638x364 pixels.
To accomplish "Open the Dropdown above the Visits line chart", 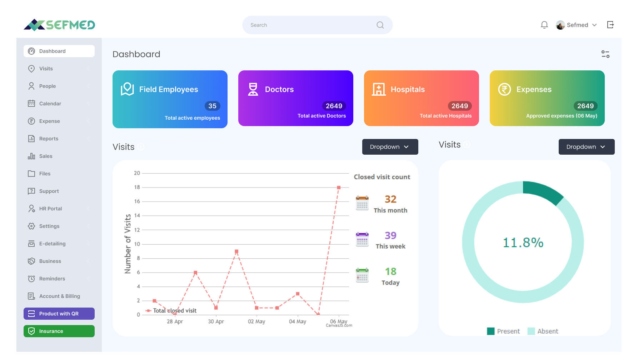I will click(x=390, y=147).
